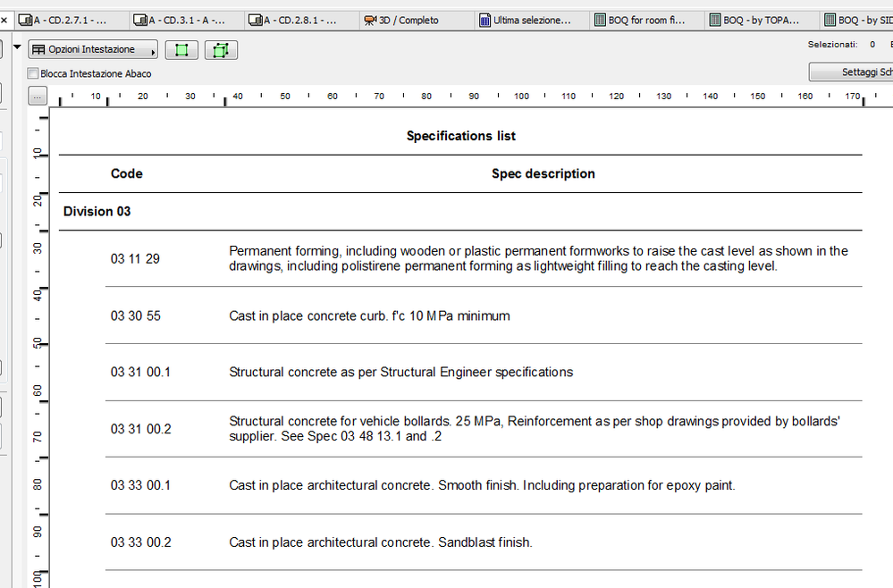Click the layout icon on A - CD.3.1 tab
Screen dimensions: 893x588
point(140,21)
